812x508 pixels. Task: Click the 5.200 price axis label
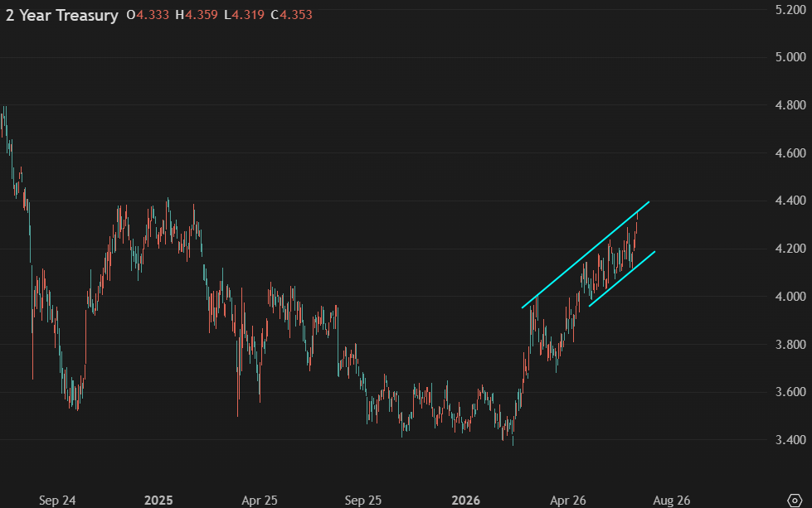point(790,10)
